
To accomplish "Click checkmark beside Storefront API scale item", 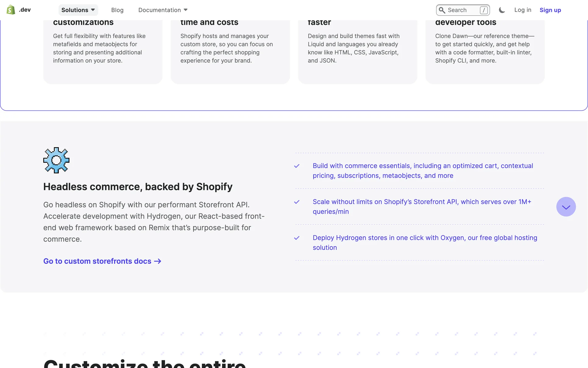I will [x=297, y=202].
